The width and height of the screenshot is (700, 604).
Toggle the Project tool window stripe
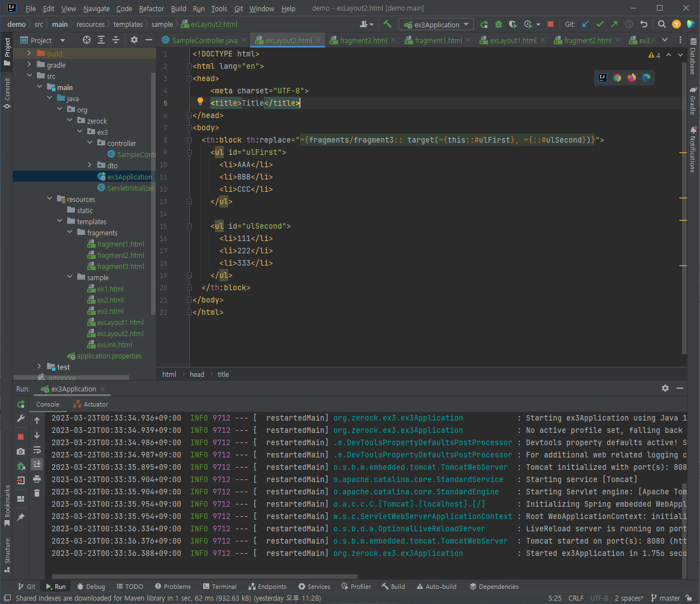point(7,51)
